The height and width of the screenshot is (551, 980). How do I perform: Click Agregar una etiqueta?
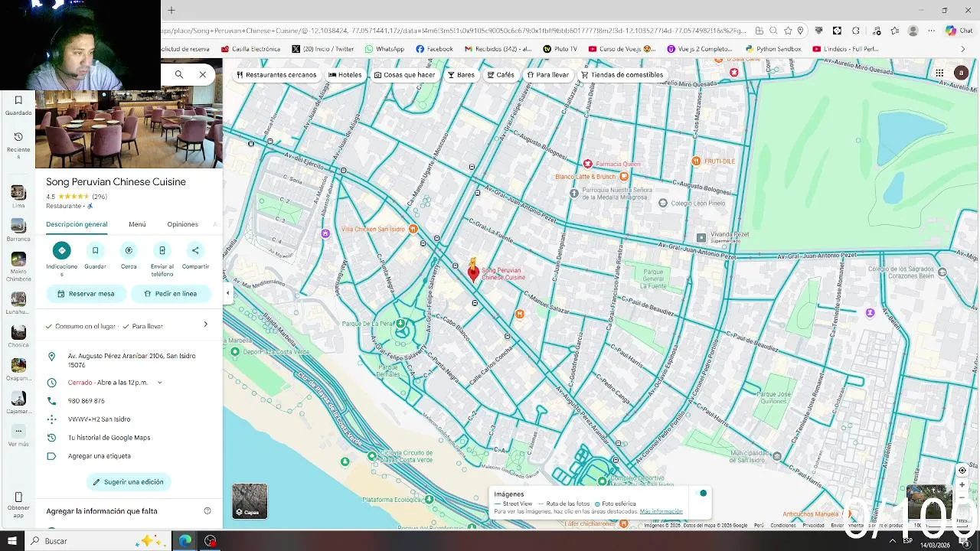(99, 456)
